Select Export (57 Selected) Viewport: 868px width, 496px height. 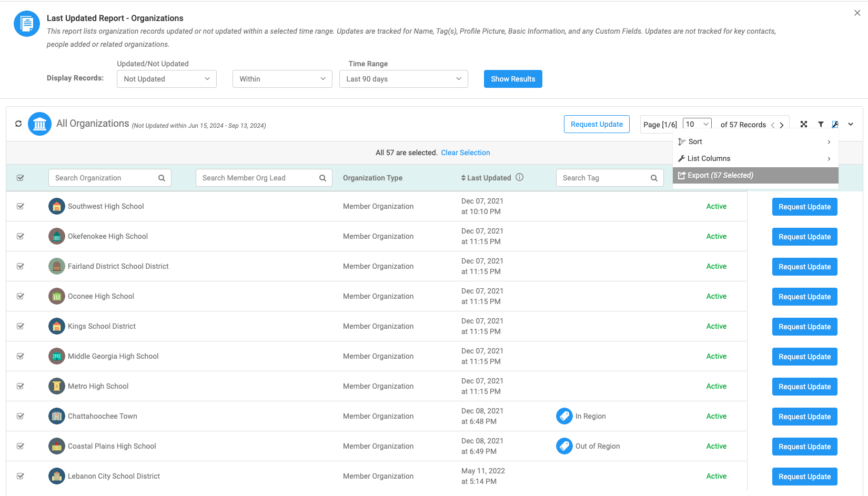pyautogui.click(x=755, y=175)
